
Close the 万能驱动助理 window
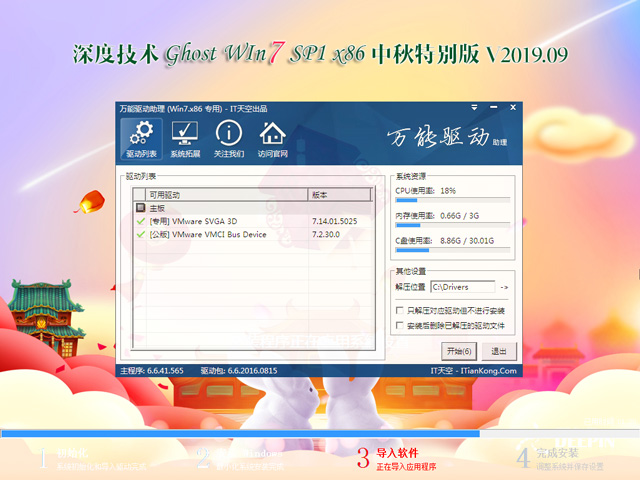[513, 107]
